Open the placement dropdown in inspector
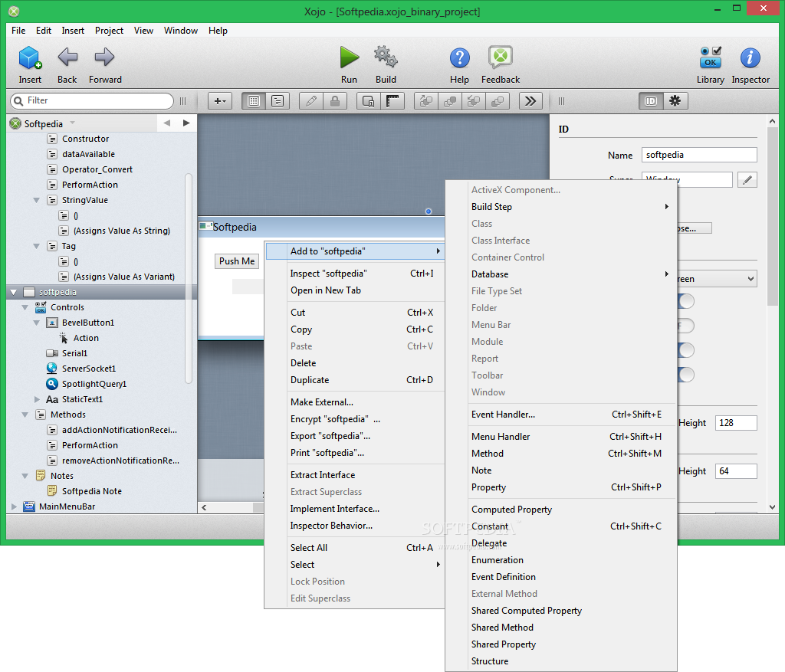The image size is (785, 672). pos(717,279)
